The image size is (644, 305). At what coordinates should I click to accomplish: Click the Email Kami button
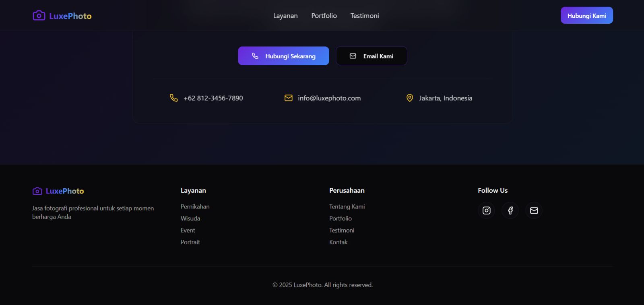371,56
